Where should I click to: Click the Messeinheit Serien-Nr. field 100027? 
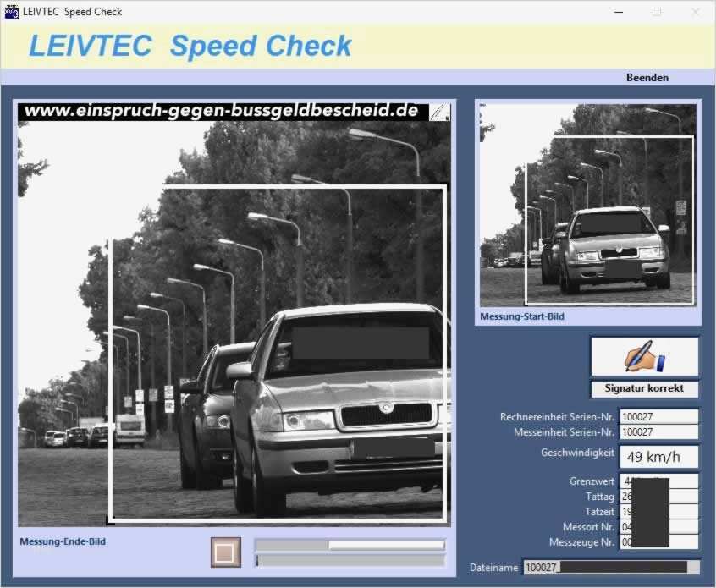pyautogui.click(x=658, y=431)
